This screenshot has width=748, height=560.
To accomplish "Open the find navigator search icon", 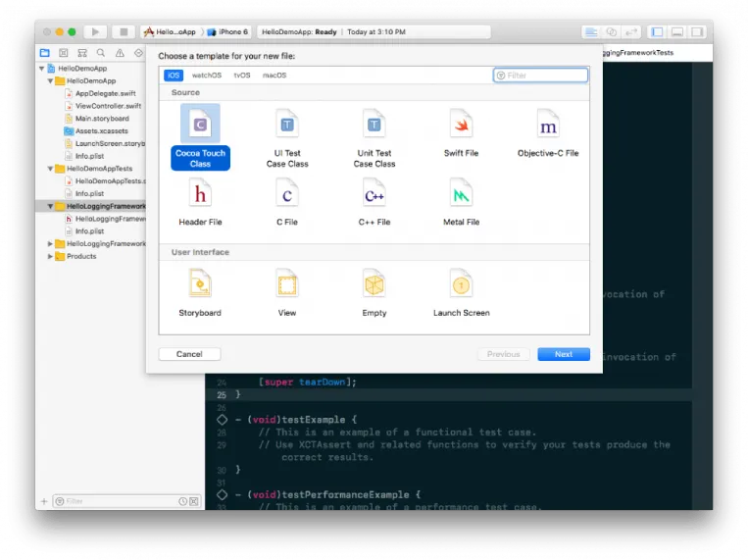I will click(101, 53).
